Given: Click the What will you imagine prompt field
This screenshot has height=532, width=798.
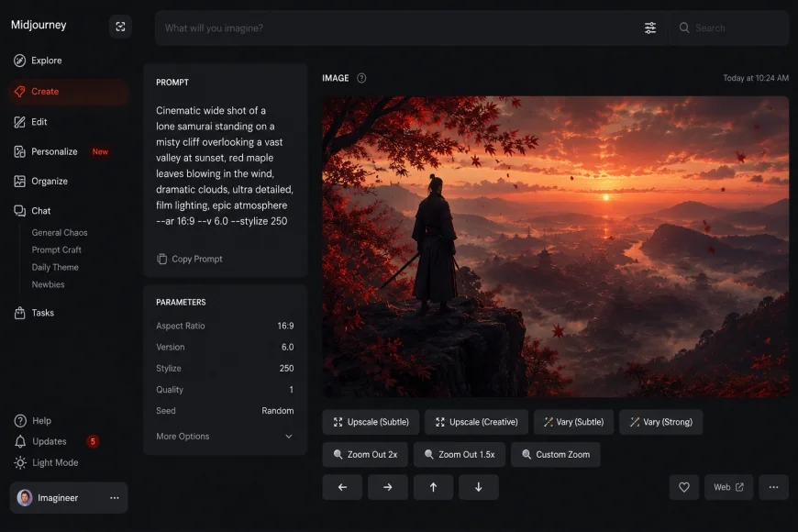Looking at the screenshot, I should click(400, 28).
